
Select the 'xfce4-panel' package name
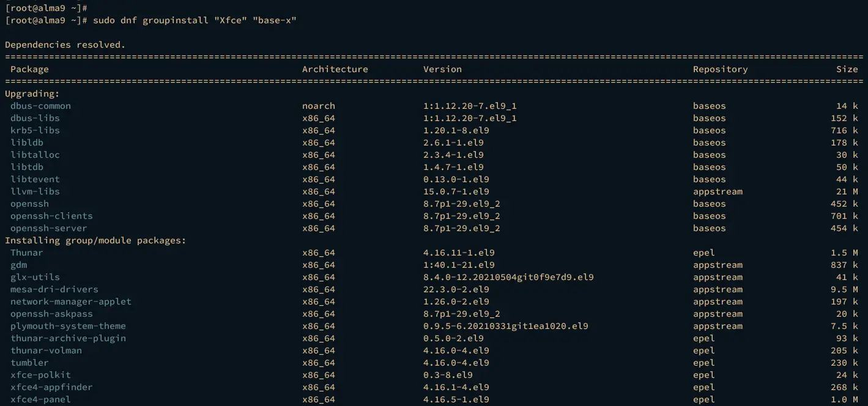point(40,399)
